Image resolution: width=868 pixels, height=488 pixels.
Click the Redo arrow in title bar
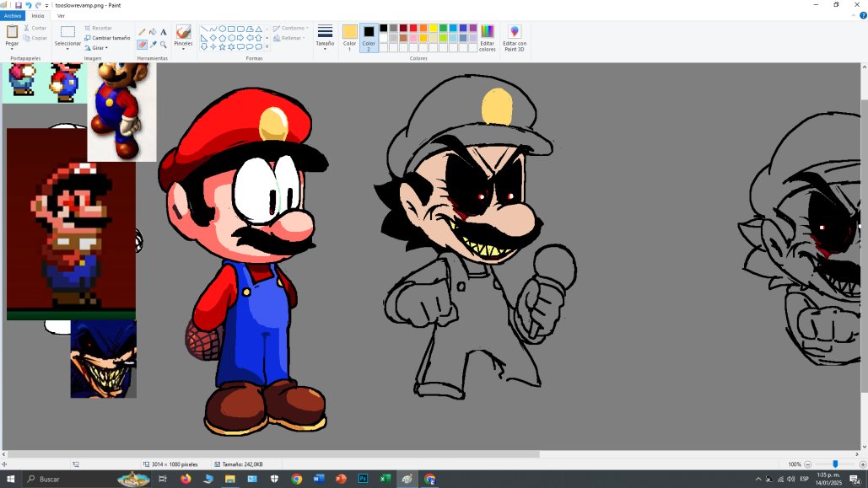[38, 5]
